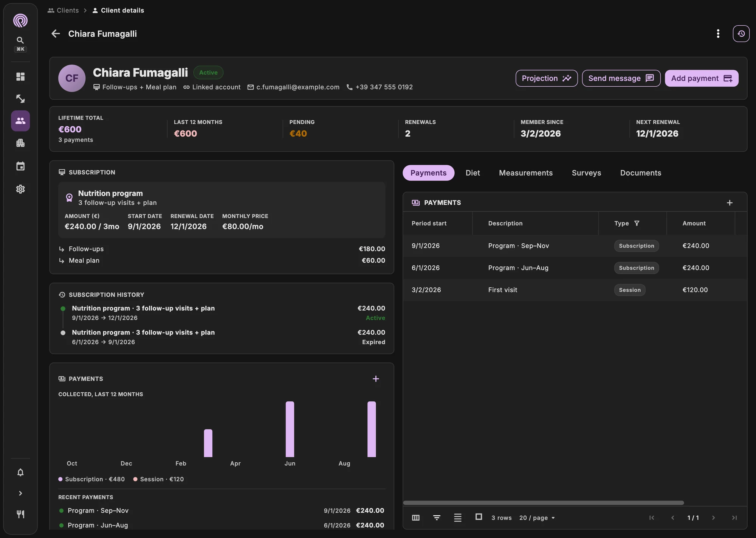The height and width of the screenshot is (538, 756).
Task: Open the 20 / page dropdown
Action: coord(537,518)
